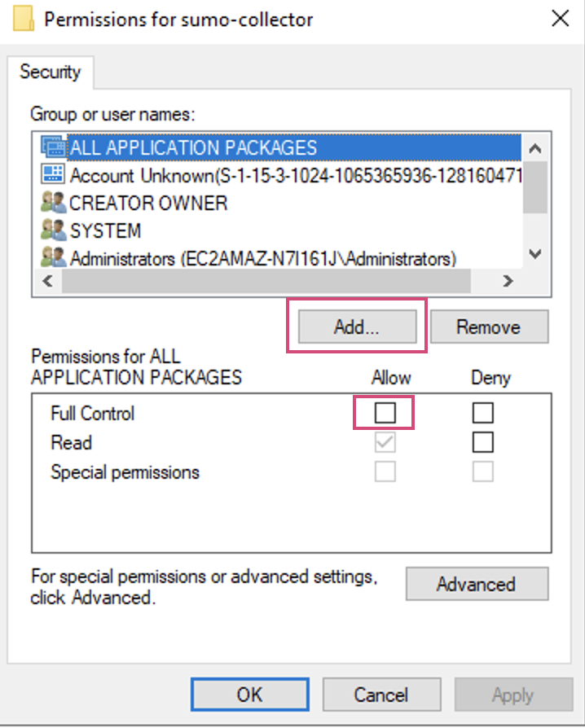The width and height of the screenshot is (585, 728).
Task: Confirm changes with the OK button
Action: point(249,695)
